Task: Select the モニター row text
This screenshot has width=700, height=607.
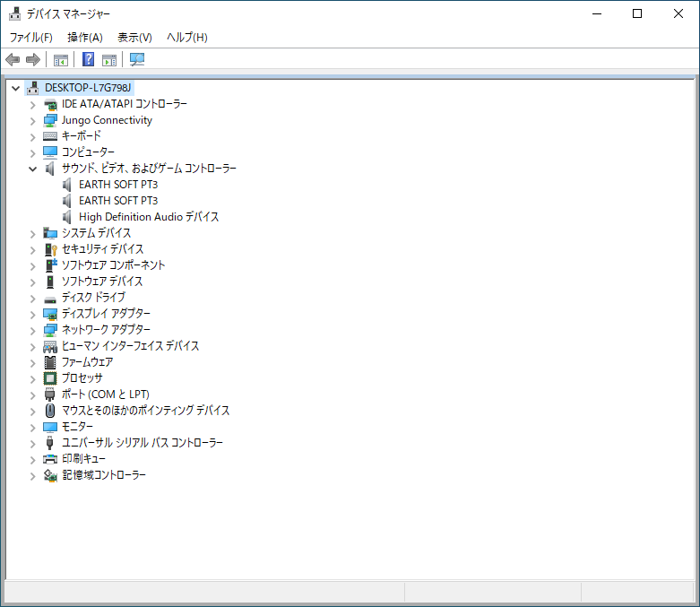Action: pyautogui.click(x=77, y=427)
